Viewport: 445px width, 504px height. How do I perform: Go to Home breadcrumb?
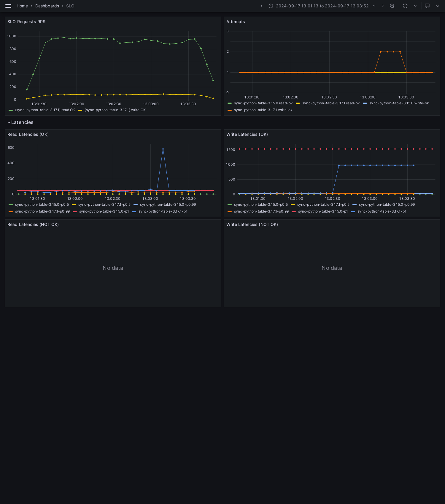22,6
